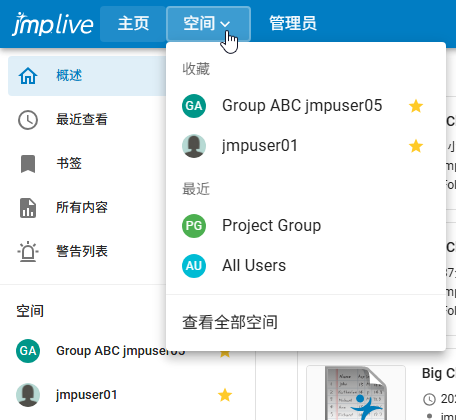Click jmpuser01 avatar in sidebar

point(28,395)
